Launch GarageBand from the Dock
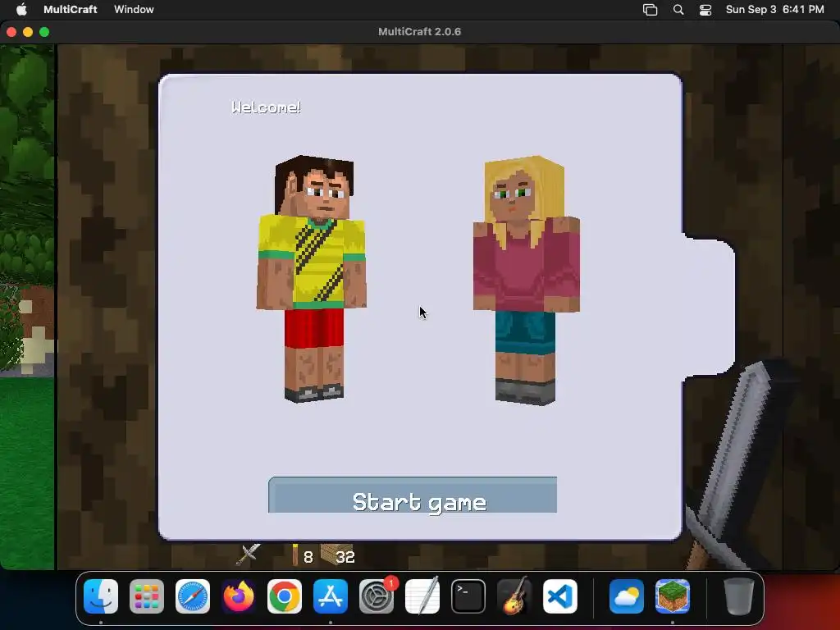 (x=514, y=596)
